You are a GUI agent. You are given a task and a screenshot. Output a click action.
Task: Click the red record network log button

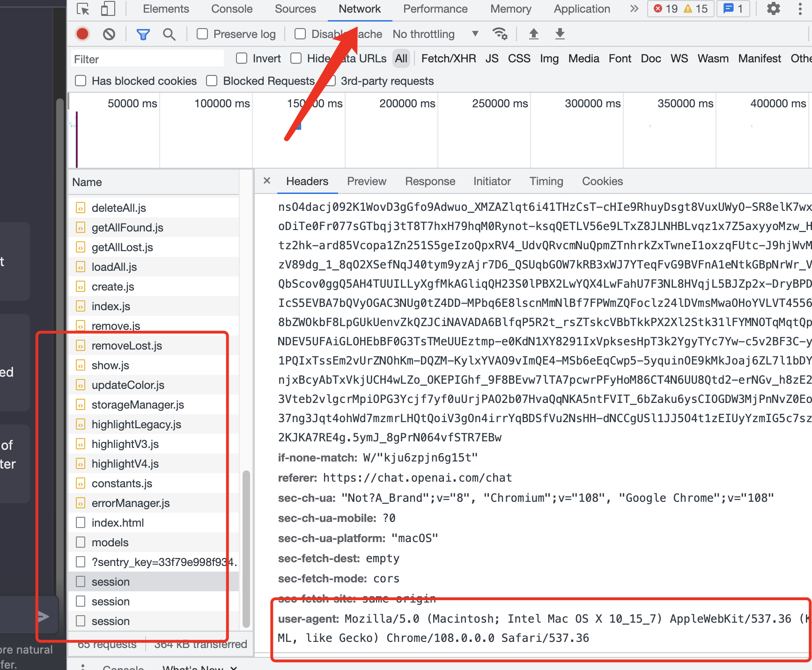[82, 34]
